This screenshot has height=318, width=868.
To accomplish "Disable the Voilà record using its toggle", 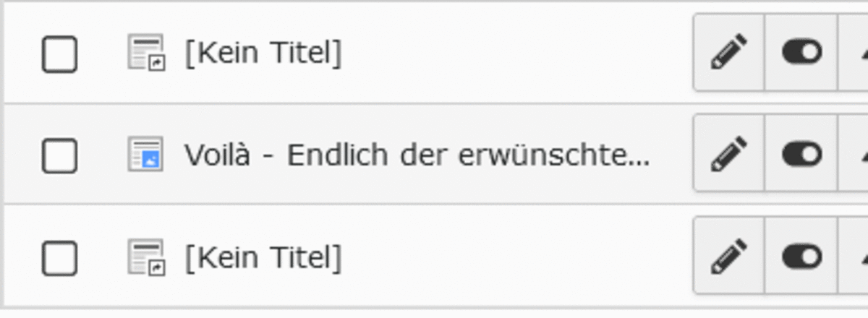I will coord(801,155).
